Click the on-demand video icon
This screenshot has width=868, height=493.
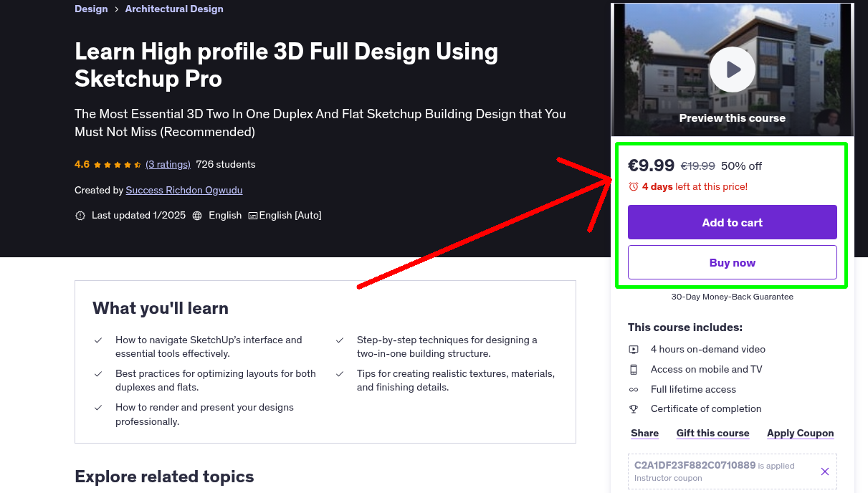(634, 350)
